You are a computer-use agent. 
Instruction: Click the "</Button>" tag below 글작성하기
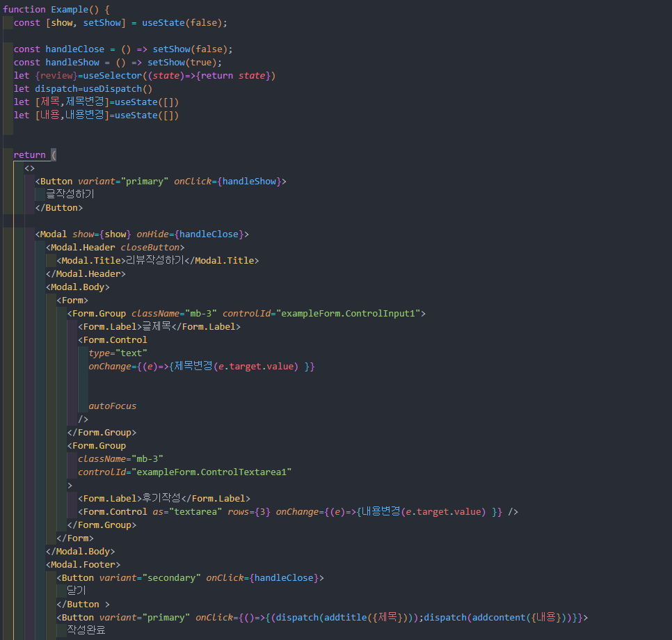tap(58, 208)
